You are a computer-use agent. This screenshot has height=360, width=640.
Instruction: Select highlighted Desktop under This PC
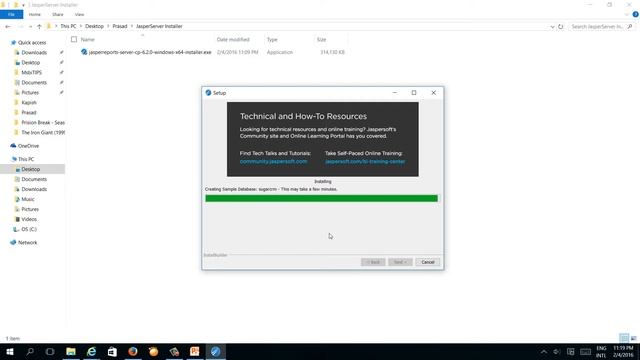31,169
